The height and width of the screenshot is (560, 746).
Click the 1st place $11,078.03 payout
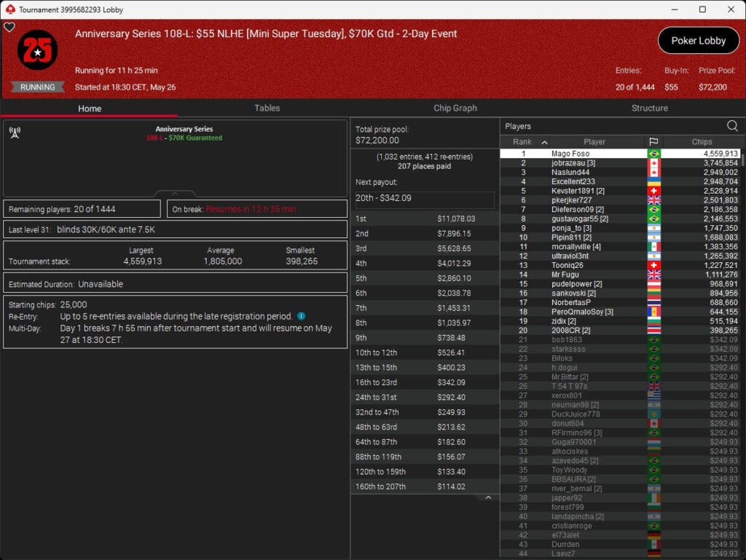coord(425,218)
